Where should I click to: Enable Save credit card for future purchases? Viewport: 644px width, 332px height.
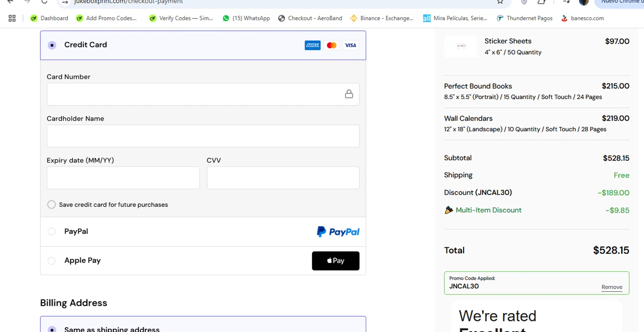point(52,205)
